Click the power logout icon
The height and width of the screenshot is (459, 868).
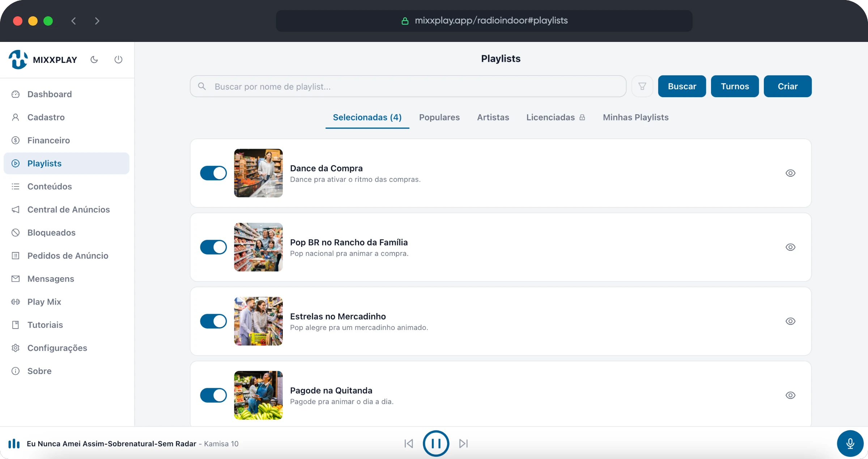coord(118,60)
